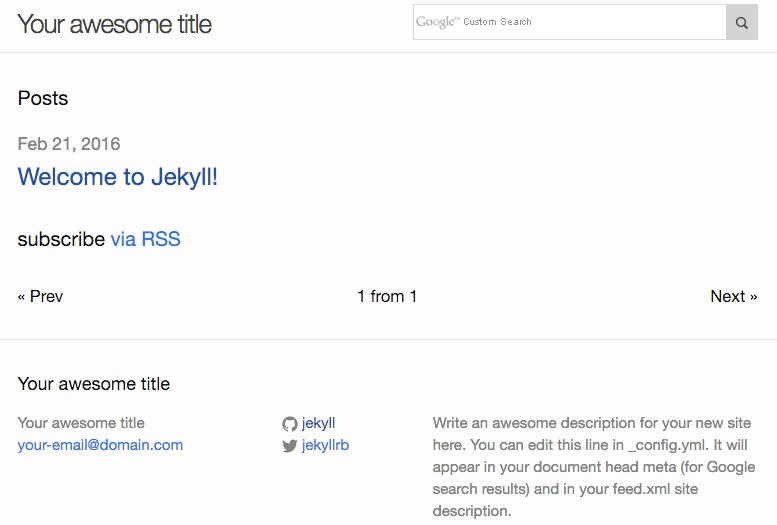This screenshot has width=777, height=525.
Task: Click the '1 from 1' page indicator
Action: (387, 296)
